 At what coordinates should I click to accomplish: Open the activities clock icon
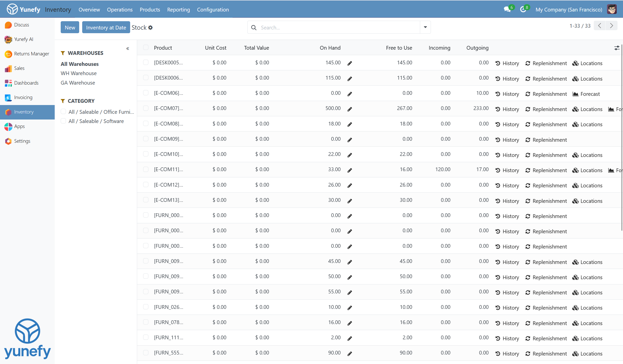(523, 9)
